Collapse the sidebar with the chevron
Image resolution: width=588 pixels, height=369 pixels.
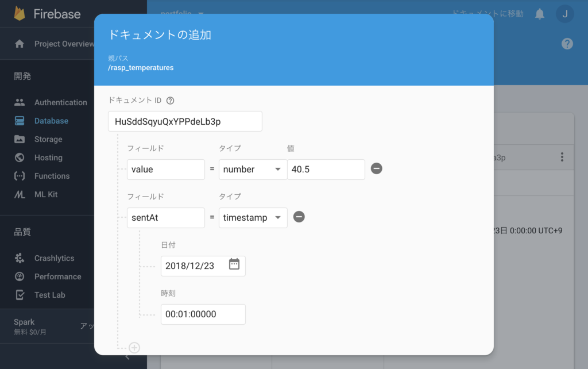click(x=127, y=358)
